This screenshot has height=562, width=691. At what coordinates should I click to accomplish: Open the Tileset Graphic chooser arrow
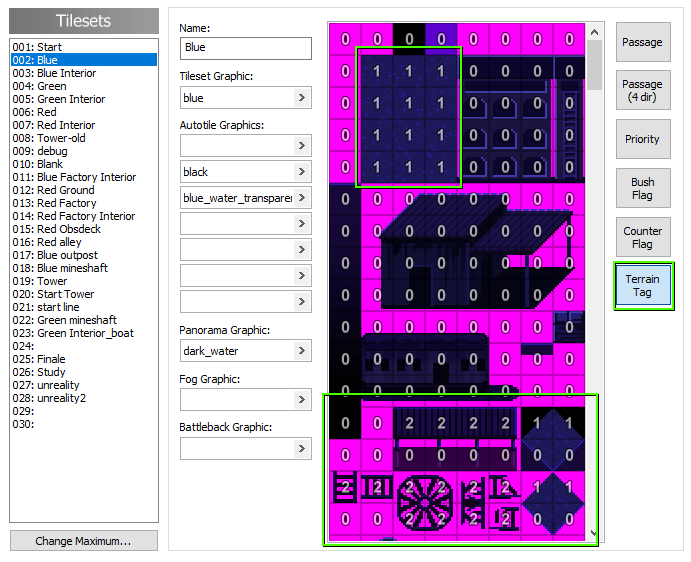tap(301, 98)
